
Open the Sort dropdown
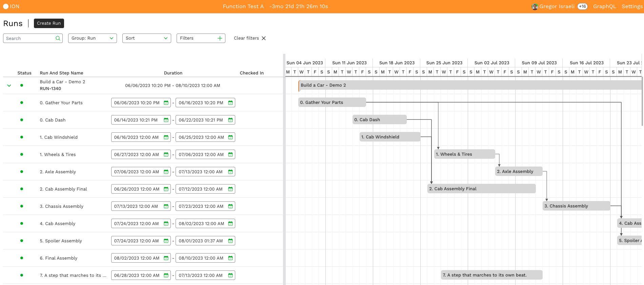point(146,38)
